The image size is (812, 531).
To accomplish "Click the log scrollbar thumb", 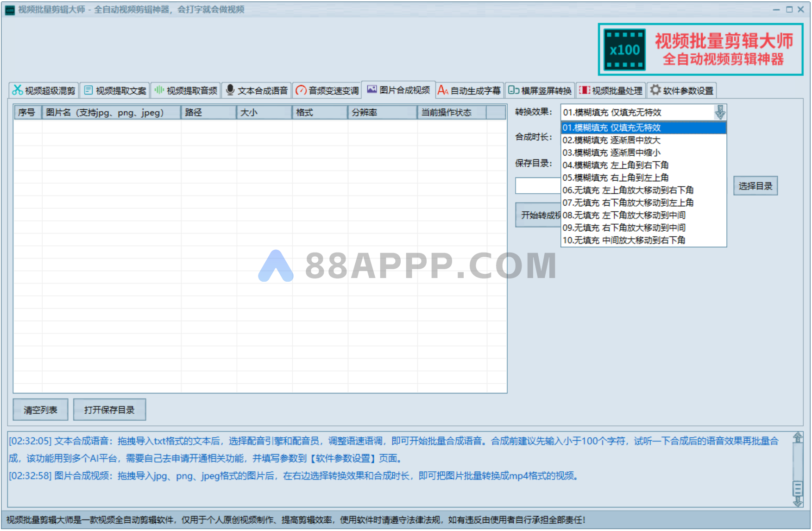I will pyautogui.click(x=798, y=488).
